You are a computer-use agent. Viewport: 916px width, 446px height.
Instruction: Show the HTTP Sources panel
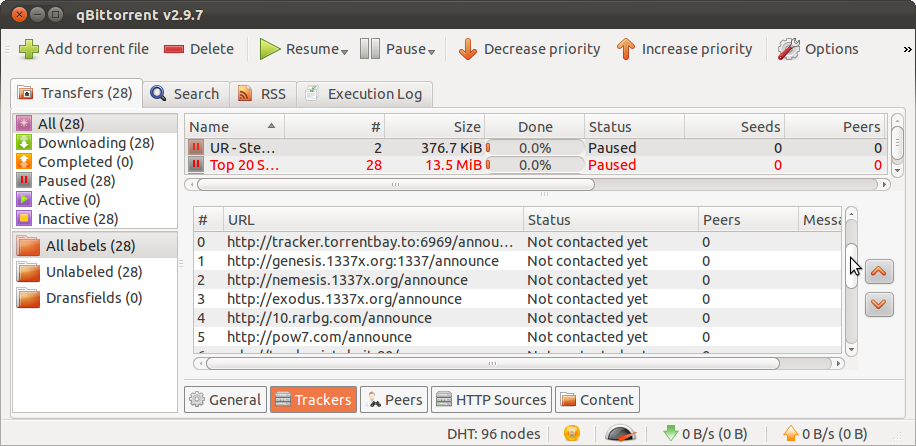(x=491, y=400)
